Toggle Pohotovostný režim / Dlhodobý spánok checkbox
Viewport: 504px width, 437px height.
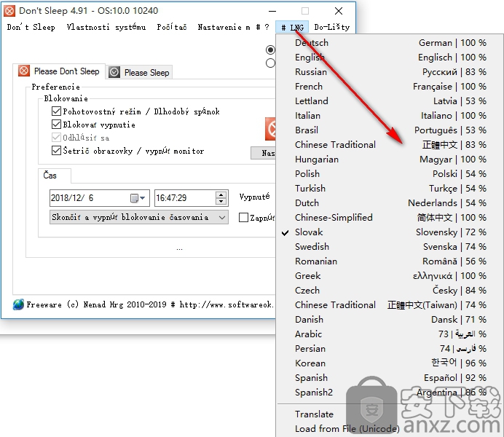[x=56, y=111]
